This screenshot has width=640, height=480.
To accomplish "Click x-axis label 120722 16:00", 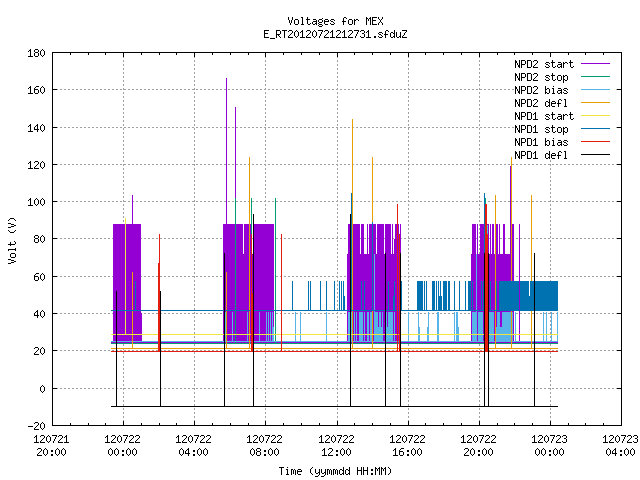I will coord(407,446).
